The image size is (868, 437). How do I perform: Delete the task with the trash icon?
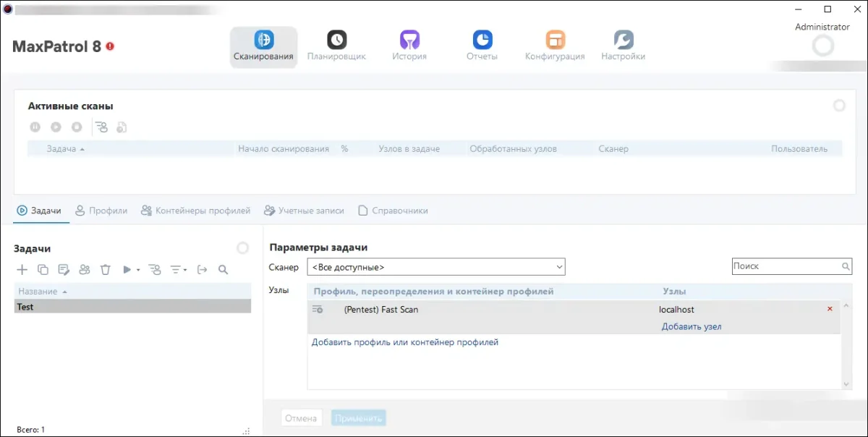[106, 270]
